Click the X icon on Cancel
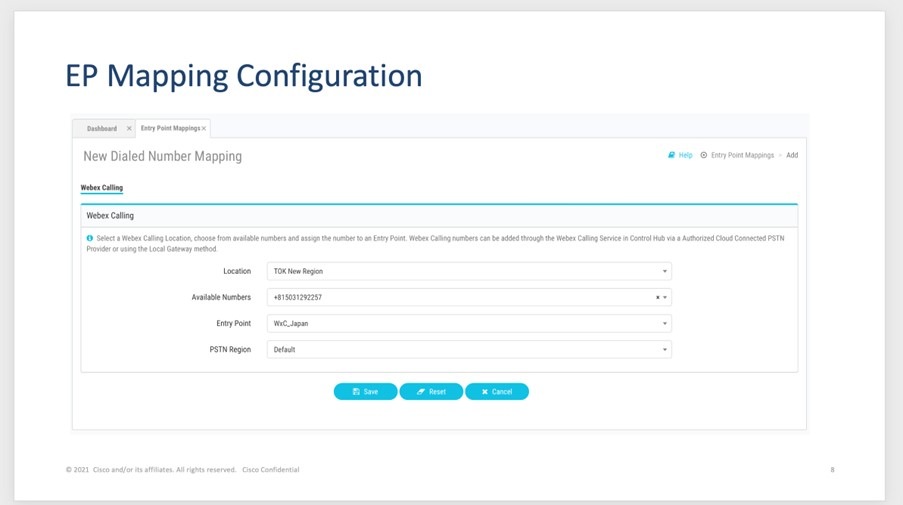Screen dimensions: 903x505 [485, 392]
